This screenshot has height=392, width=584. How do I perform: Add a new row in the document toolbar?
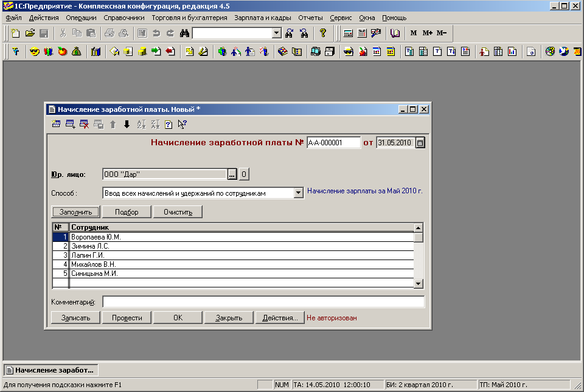tap(70, 124)
